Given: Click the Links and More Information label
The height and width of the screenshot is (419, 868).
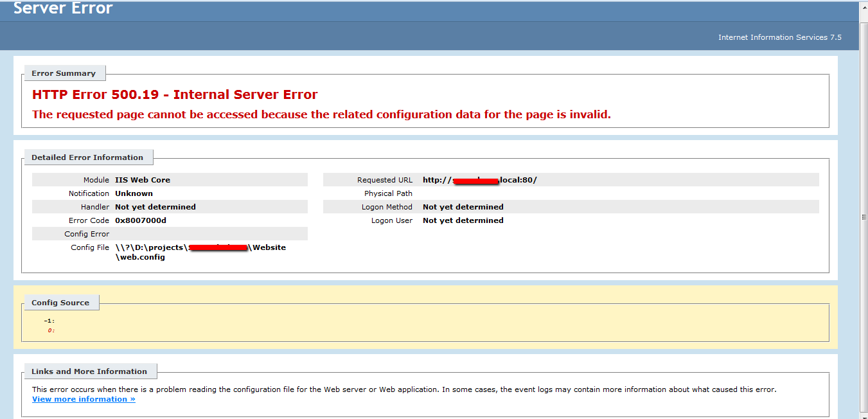Looking at the screenshot, I should (x=89, y=371).
